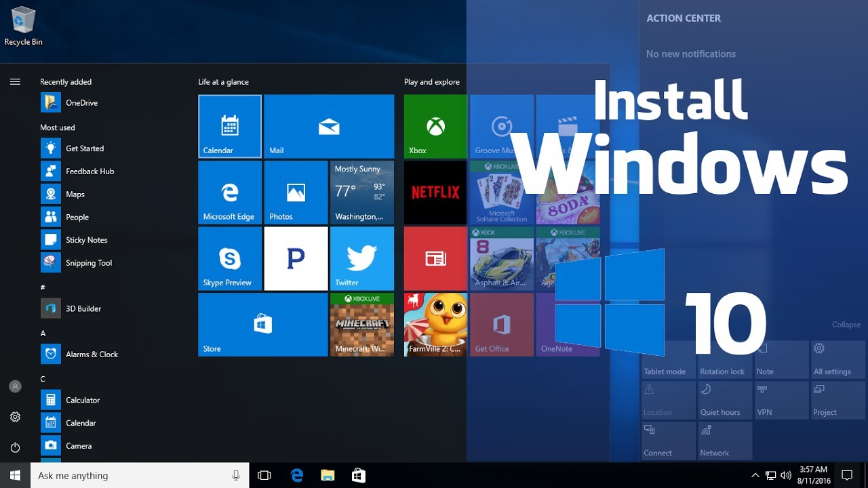This screenshot has height=488, width=868.
Task: Launch FarmVille 2 tile
Action: [x=435, y=325]
